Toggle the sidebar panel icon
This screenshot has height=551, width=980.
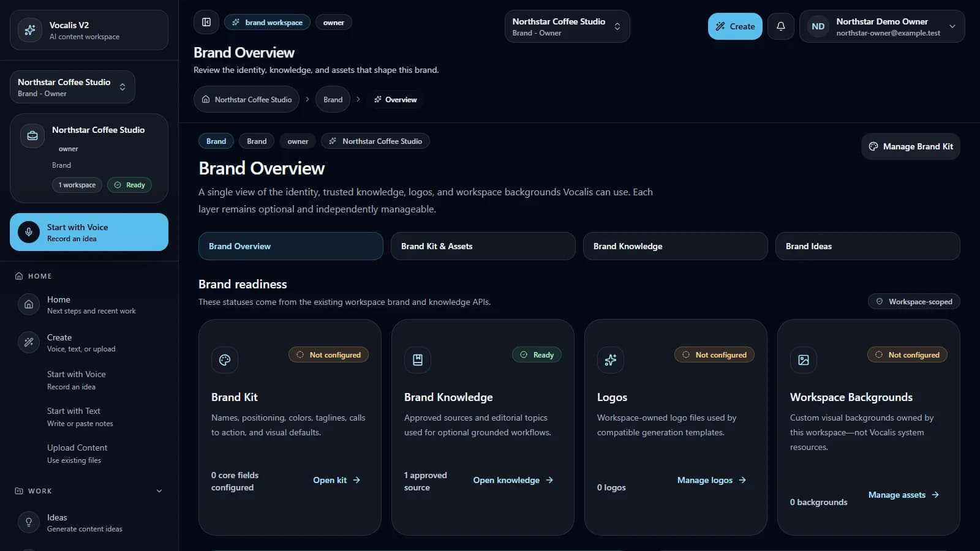pyautogui.click(x=206, y=22)
